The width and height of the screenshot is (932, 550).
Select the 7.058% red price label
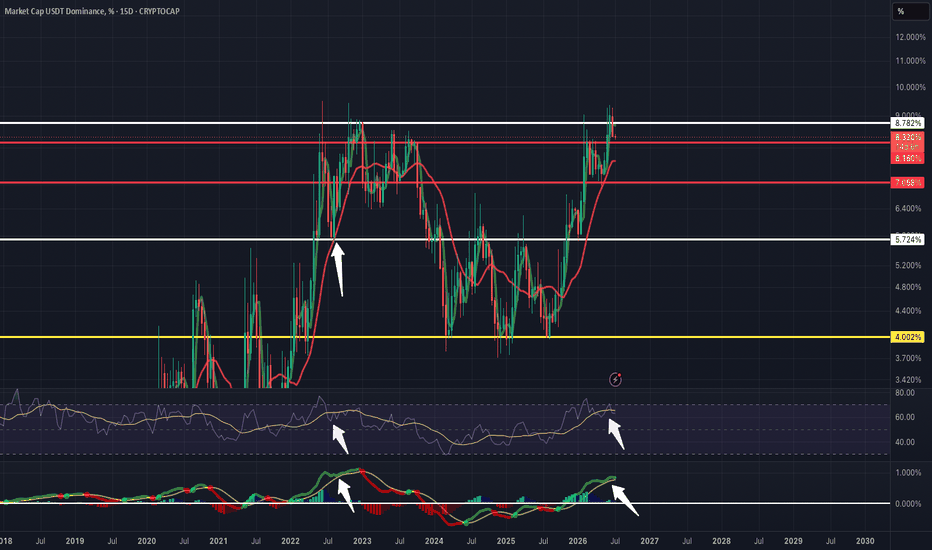pos(908,183)
